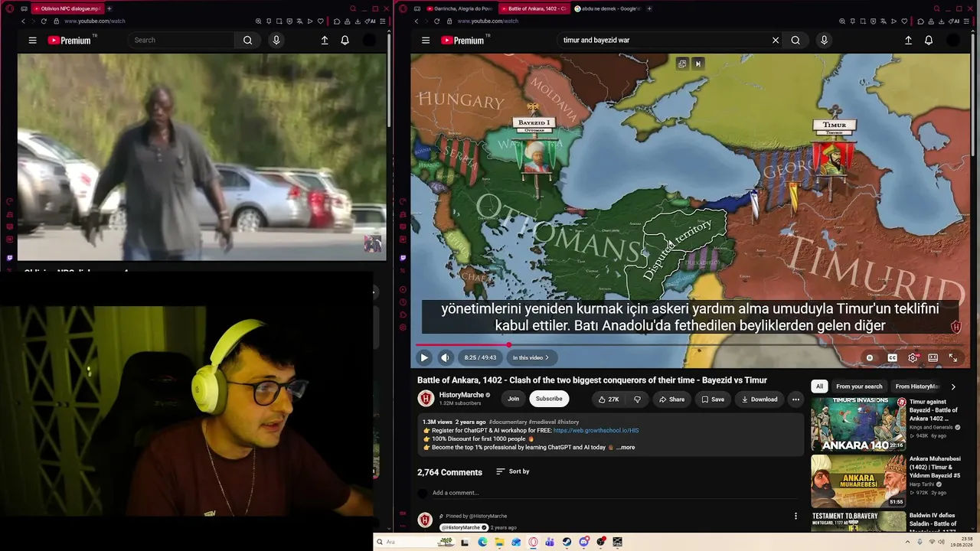Viewport: 980px width, 551px height.
Task: Join the HistoryMarche channel membership
Action: click(x=513, y=398)
